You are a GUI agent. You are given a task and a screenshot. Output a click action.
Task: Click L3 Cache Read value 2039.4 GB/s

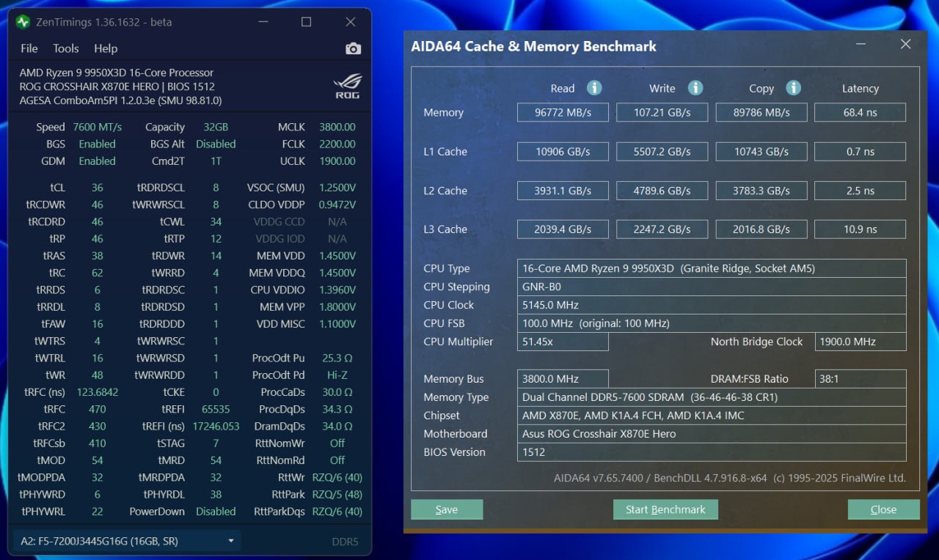(563, 229)
